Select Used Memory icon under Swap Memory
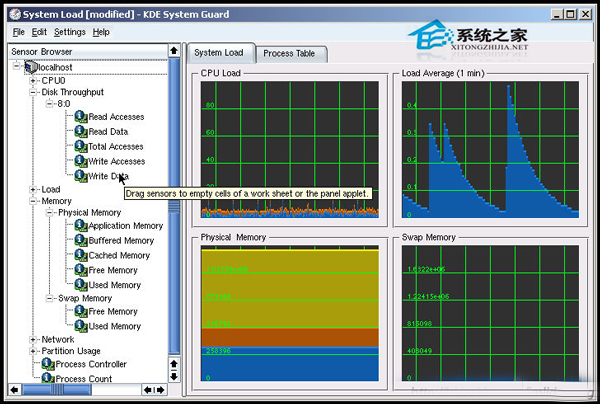Screen dimensions: 600x404 click(x=81, y=326)
